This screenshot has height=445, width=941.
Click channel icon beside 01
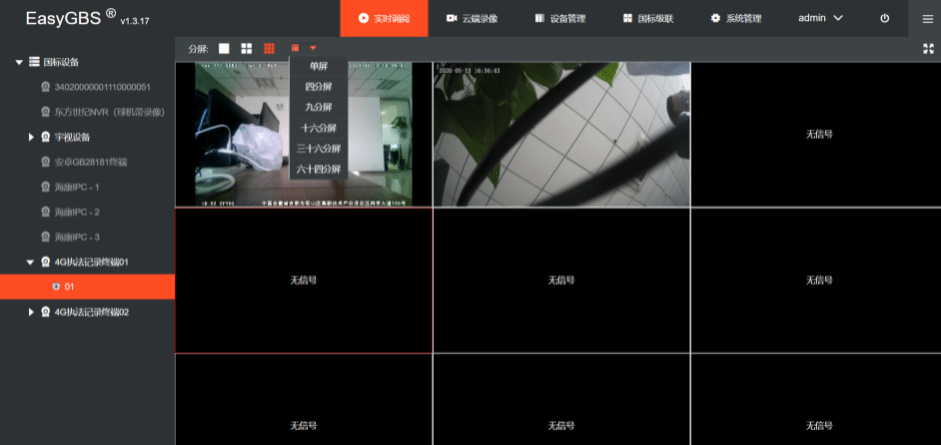click(56, 287)
